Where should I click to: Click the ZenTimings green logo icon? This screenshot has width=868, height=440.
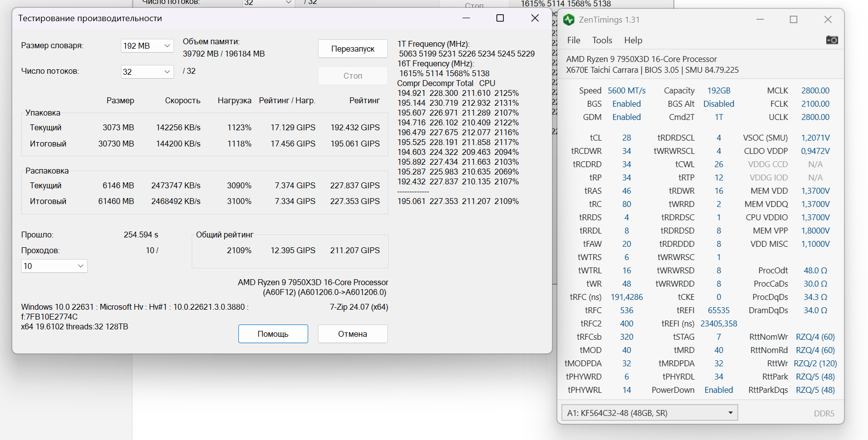[569, 20]
